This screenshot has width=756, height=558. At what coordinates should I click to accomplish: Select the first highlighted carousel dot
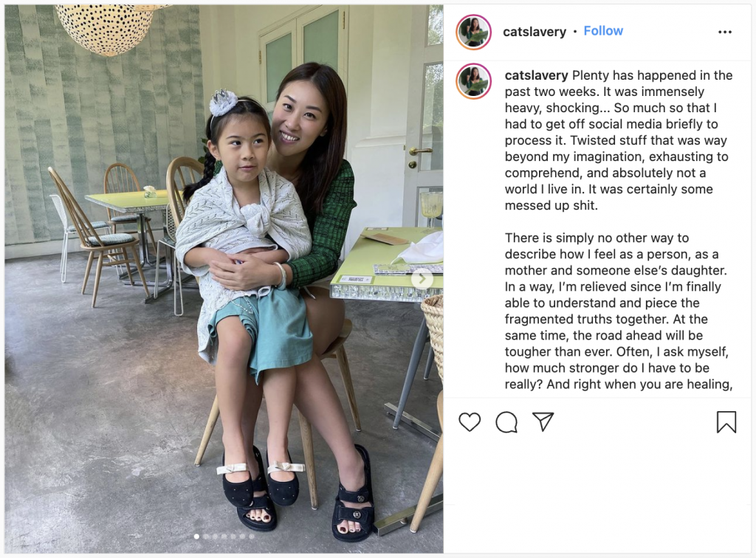[x=196, y=537]
